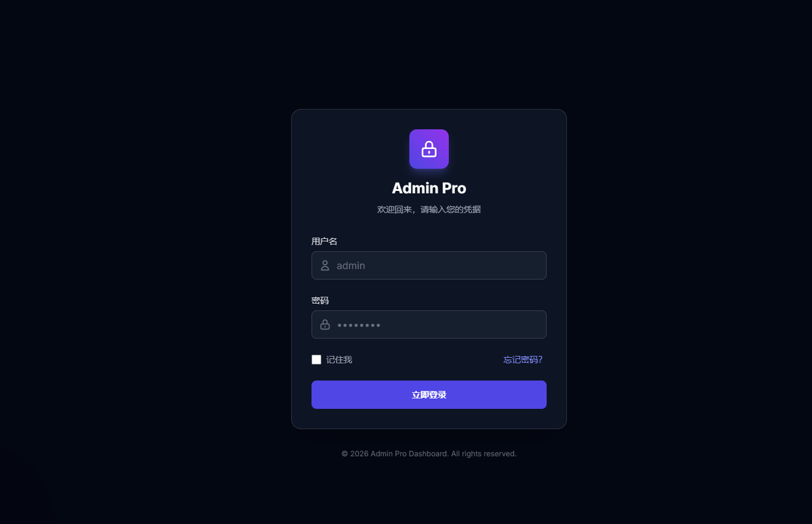Viewport: 812px width, 524px height.
Task: Submit with the 立即登录 button
Action: [x=429, y=395]
